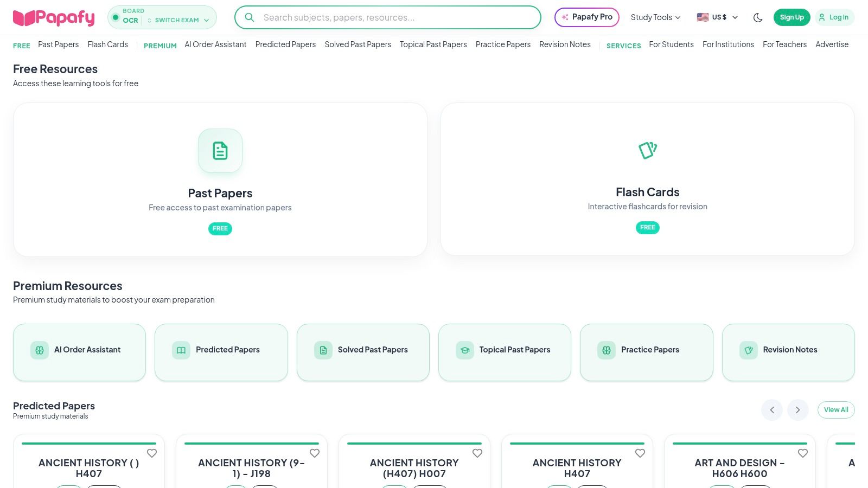
Task: Open Flash Cards in the top navigation
Action: tap(108, 44)
